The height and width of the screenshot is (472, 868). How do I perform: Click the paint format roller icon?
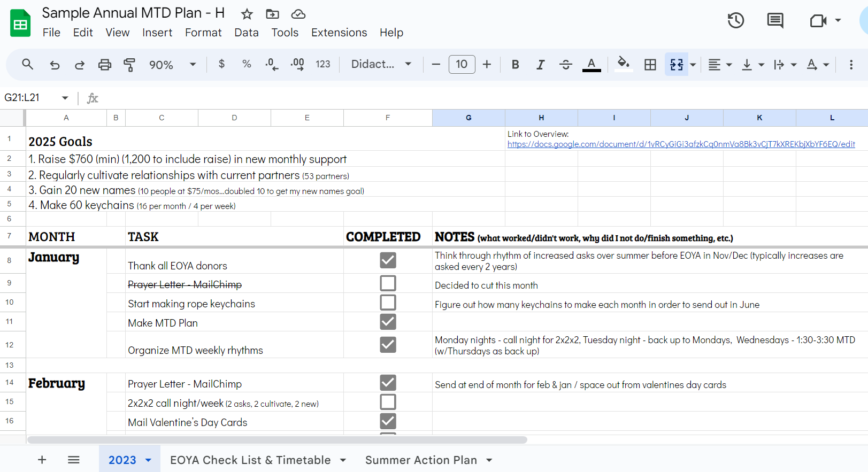(129, 65)
